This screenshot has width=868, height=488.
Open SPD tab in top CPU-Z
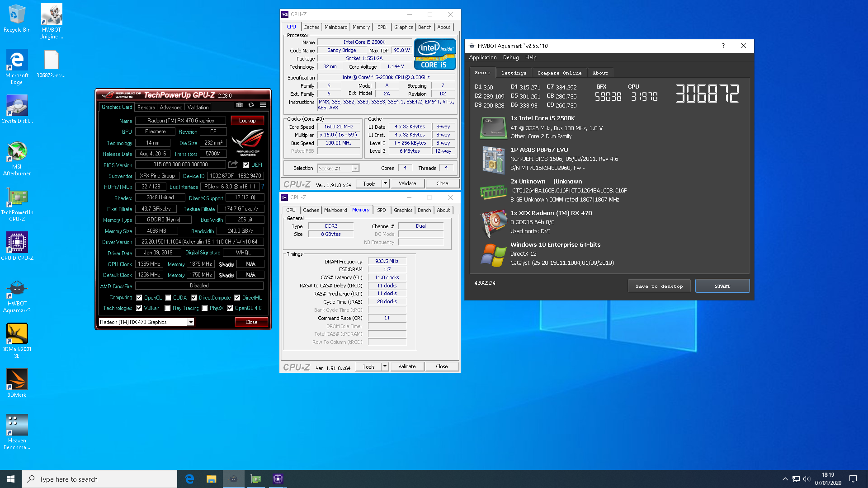pos(382,27)
